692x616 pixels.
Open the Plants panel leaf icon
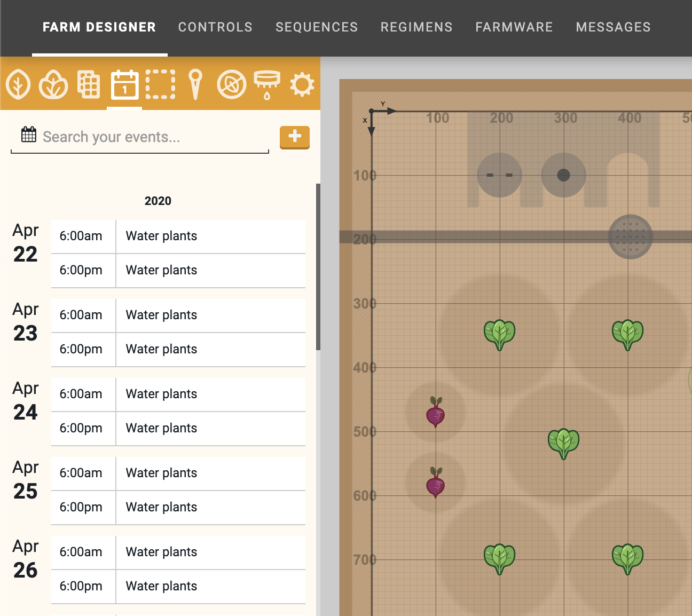(18, 84)
